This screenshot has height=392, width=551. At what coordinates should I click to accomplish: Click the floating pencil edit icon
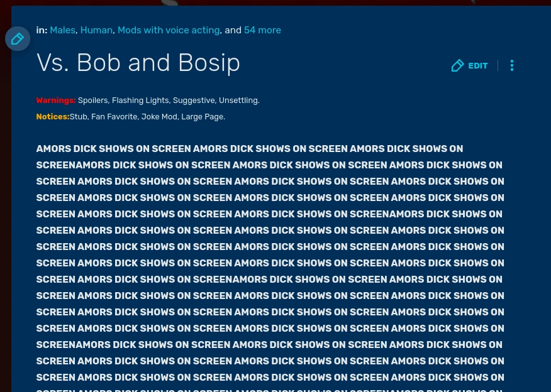[17, 38]
